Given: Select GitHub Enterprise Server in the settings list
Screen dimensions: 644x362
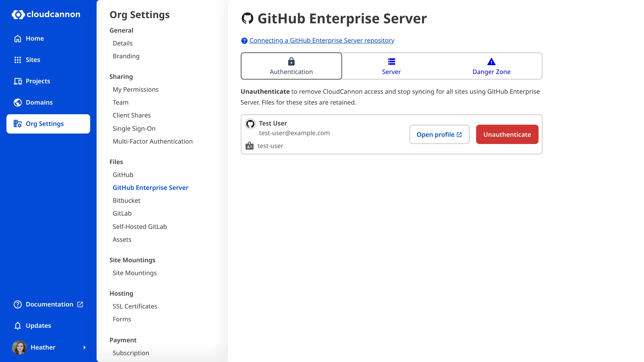Looking at the screenshot, I should (150, 188).
